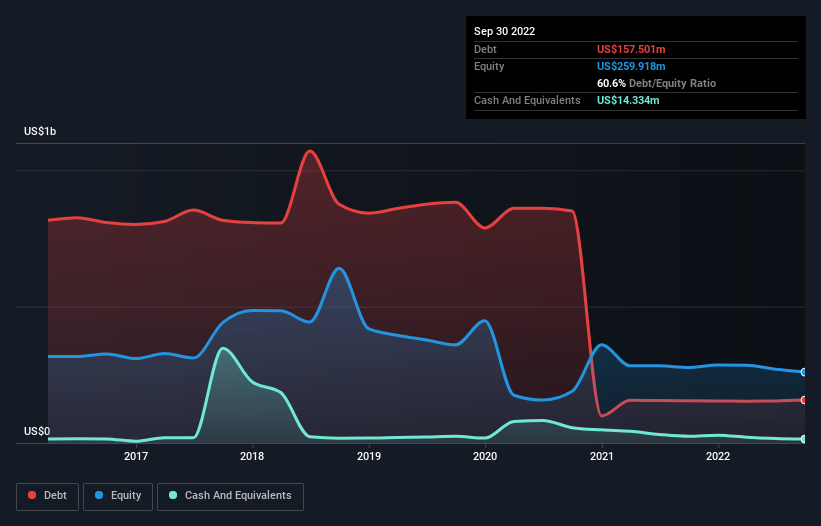This screenshot has height=526, width=821.
Task: Click the 2021 axis label
Action: (x=602, y=456)
